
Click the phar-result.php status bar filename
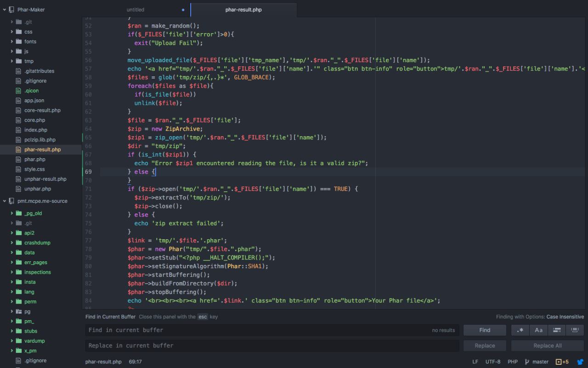point(103,362)
